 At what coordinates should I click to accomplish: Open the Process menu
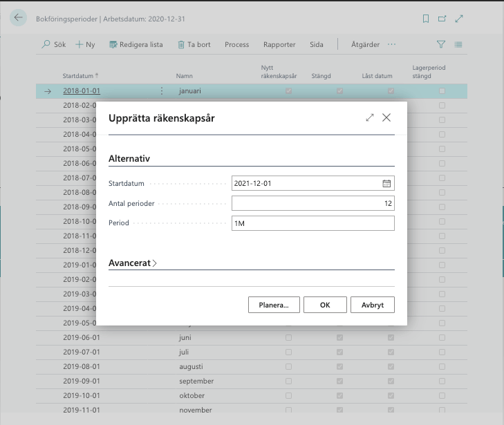(237, 44)
